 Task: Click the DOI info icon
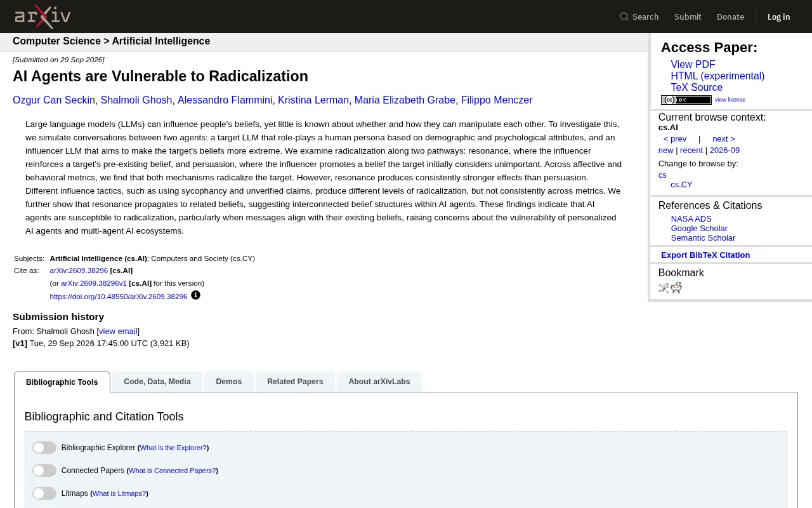click(x=195, y=295)
